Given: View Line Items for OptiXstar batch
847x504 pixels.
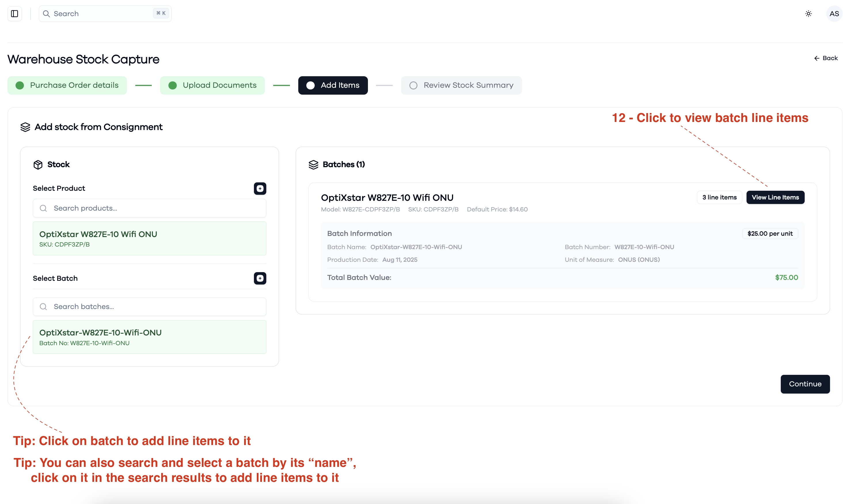Looking at the screenshot, I should point(775,197).
